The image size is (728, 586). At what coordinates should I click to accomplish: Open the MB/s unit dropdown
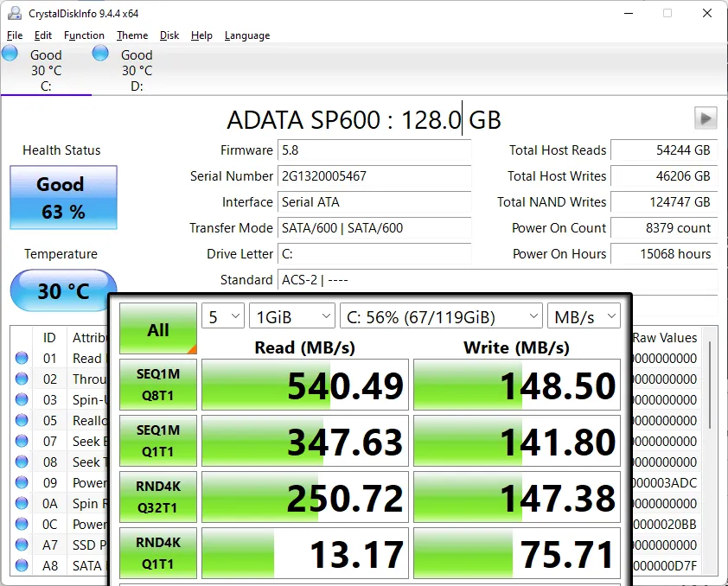(584, 316)
